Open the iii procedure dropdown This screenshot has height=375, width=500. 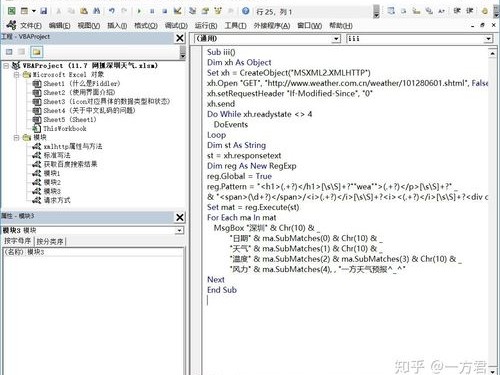[488, 39]
